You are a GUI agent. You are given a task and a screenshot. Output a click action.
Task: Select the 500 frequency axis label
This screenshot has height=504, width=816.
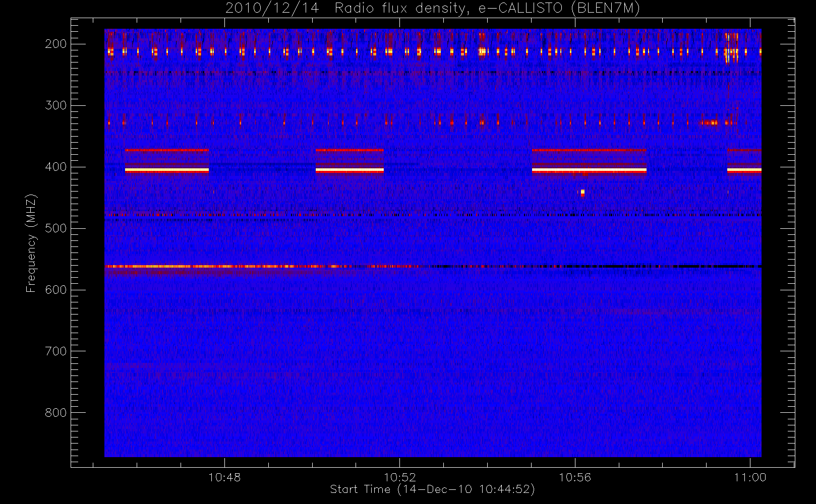[x=55, y=228]
